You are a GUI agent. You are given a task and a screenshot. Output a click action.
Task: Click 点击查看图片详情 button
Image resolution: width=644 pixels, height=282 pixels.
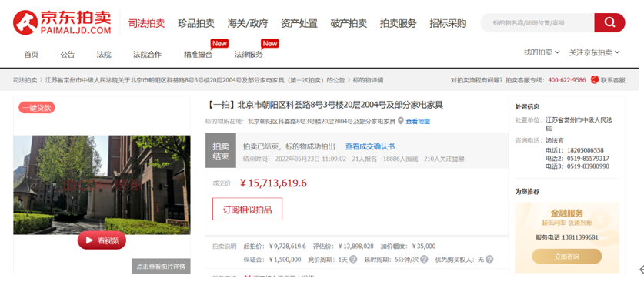161,266
